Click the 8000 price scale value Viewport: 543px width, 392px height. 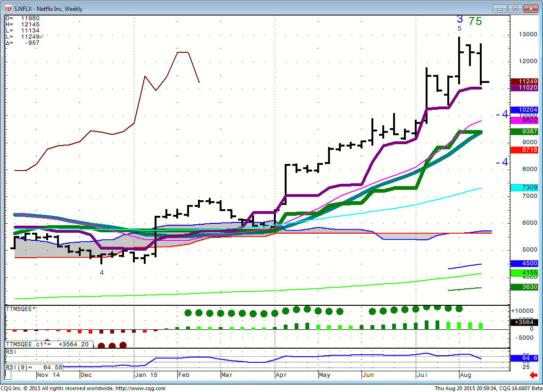(530, 169)
